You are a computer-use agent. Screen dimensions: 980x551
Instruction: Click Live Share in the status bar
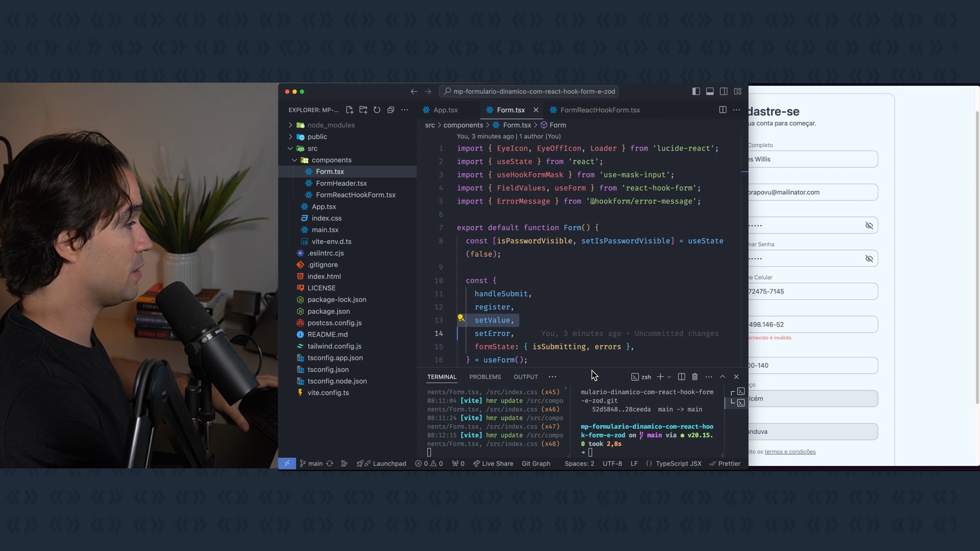493,463
